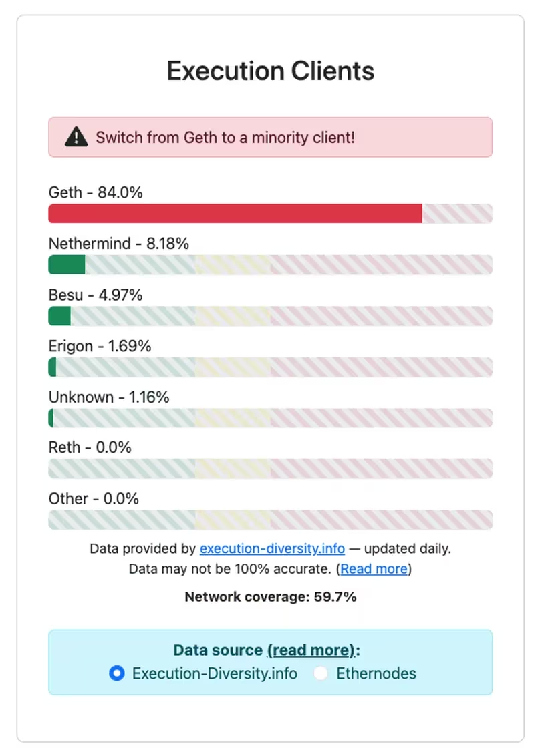Open the execution-diversity.info link
The image size is (542, 756).
click(272, 549)
